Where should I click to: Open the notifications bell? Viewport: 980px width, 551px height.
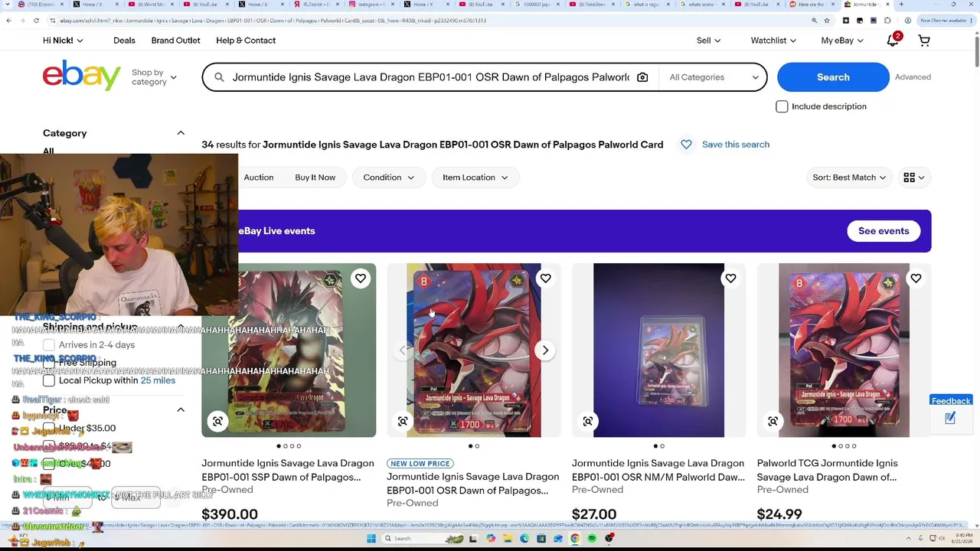tap(892, 41)
